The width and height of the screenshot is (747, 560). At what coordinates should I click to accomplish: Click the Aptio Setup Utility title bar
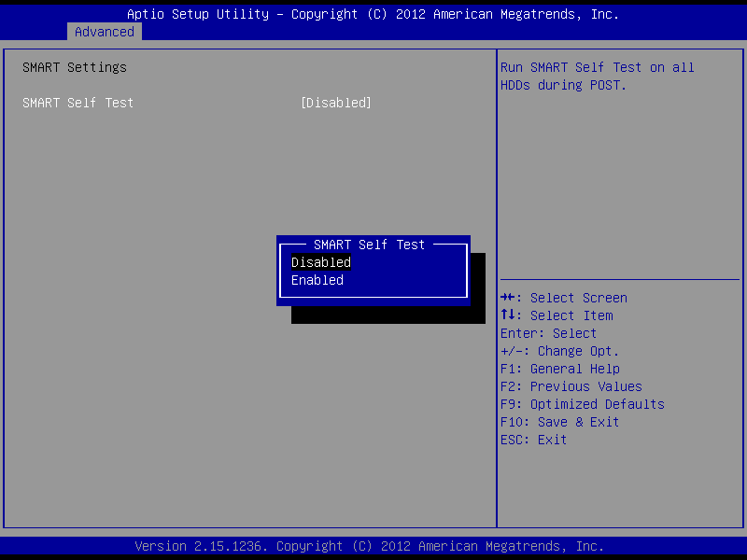(373, 14)
